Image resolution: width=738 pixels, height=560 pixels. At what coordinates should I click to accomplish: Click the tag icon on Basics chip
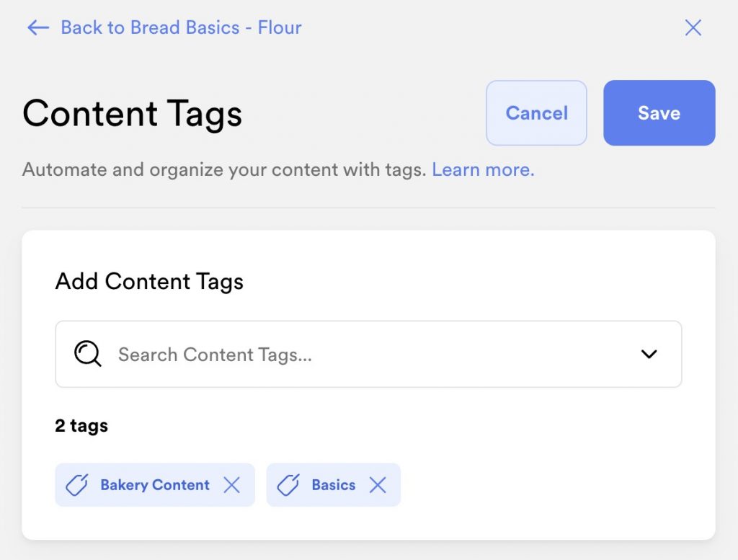coord(288,485)
